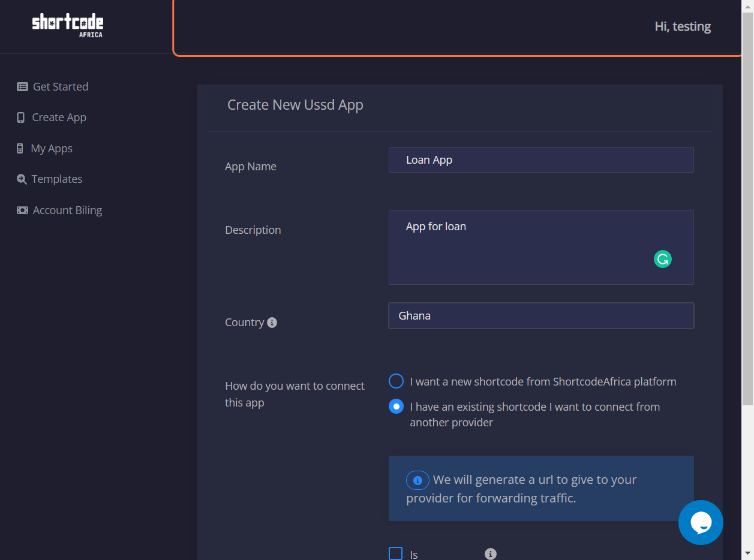Click the My Apps mobile icon

(x=20, y=149)
